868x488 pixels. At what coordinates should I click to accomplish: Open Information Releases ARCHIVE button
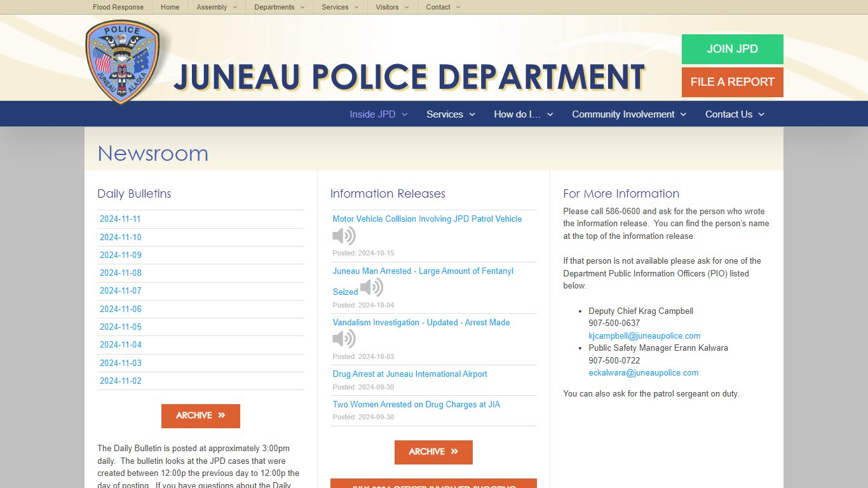pos(433,452)
